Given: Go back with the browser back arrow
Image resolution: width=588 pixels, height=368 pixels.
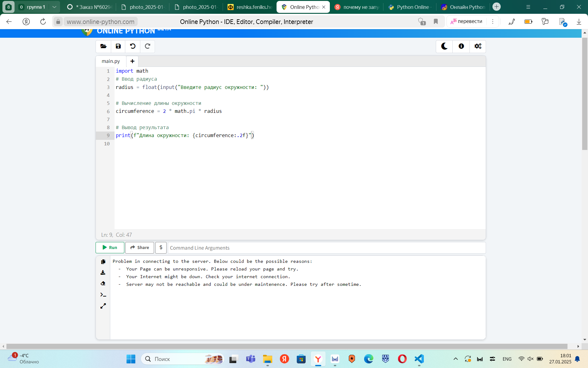Looking at the screenshot, I should [x=9, y=21].
